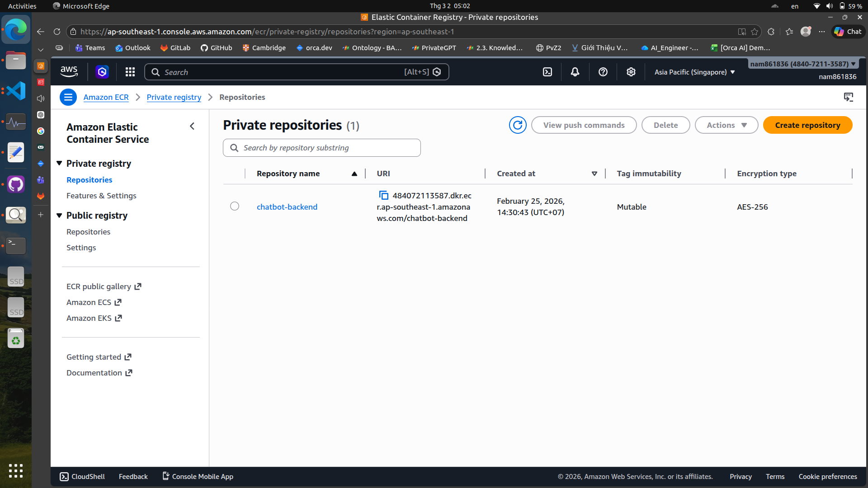Collapse the Private registry section
The image size is (868, 488).
(59, 164)
